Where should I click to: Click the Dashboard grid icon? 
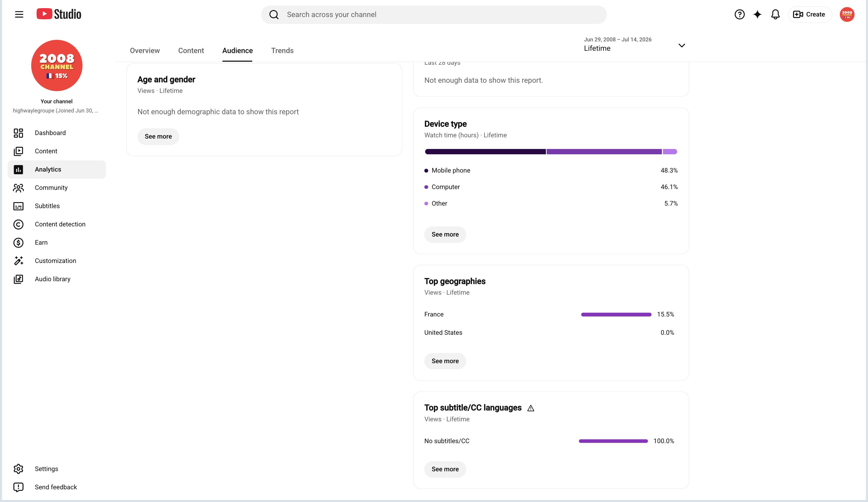click(x=18, y=133)
